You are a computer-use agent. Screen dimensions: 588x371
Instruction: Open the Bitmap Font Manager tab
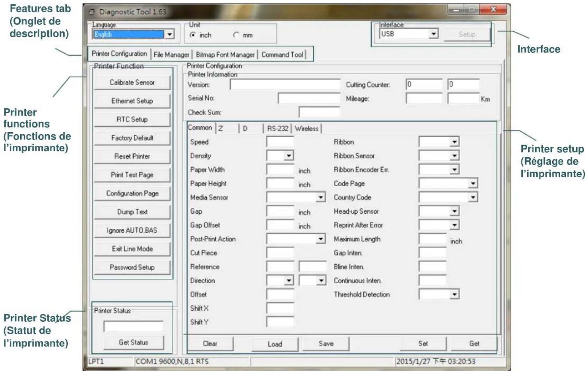click(x=225, y=55)
